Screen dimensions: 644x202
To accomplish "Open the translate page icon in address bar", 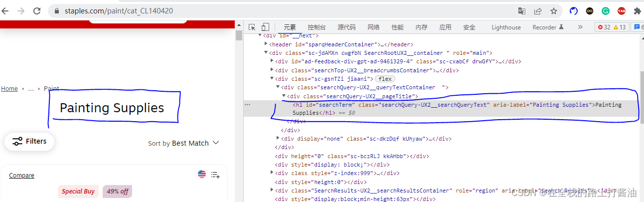I will pyautogui.click(x=522, y=11).
